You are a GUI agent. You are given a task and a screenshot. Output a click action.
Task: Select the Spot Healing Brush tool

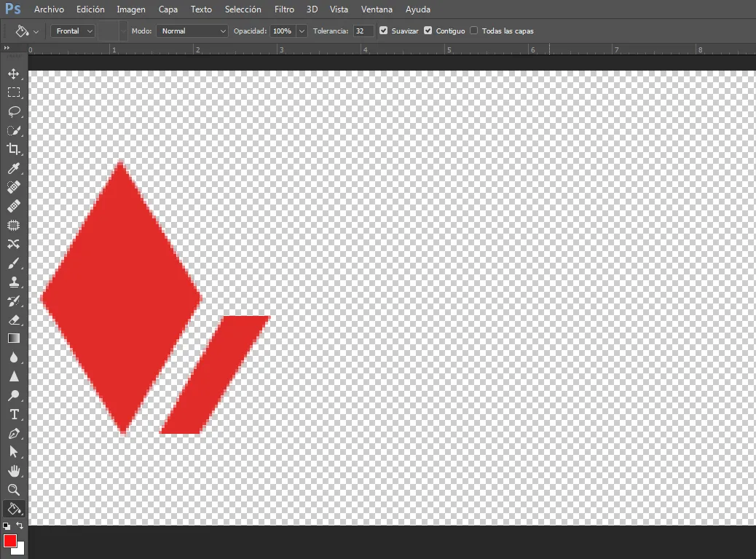(x=14, y=187)
